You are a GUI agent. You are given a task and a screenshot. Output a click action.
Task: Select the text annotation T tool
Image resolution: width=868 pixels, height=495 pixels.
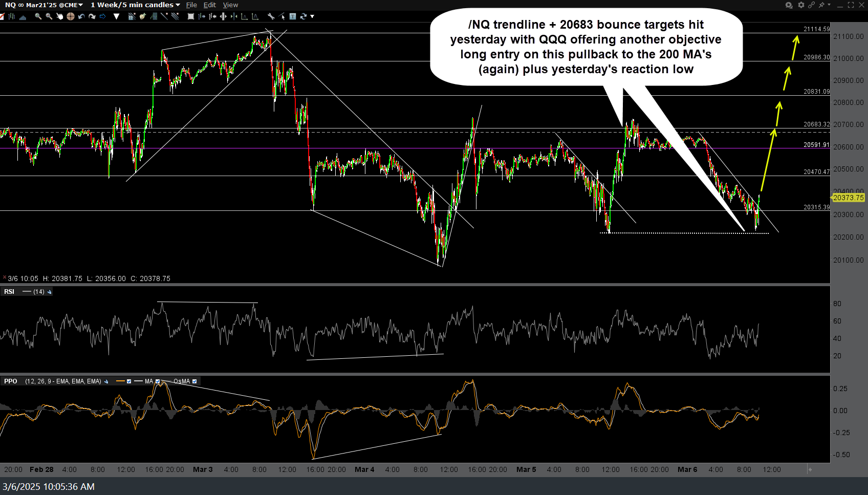pos(292,16)
